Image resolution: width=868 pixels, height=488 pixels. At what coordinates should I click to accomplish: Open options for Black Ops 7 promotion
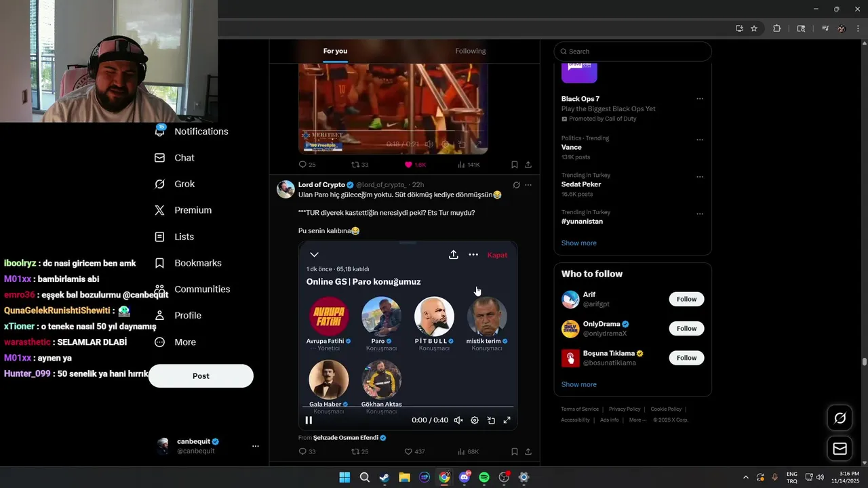(x=700, y=99)
